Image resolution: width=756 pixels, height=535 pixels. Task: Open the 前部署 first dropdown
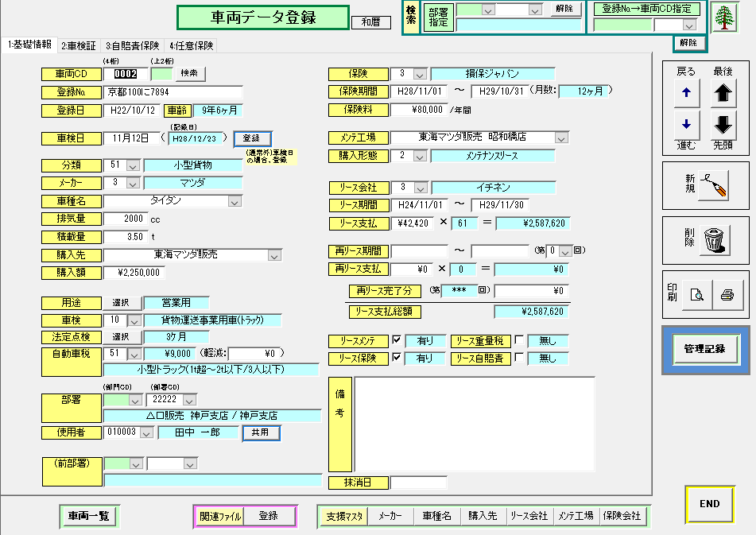pos(136,464)
